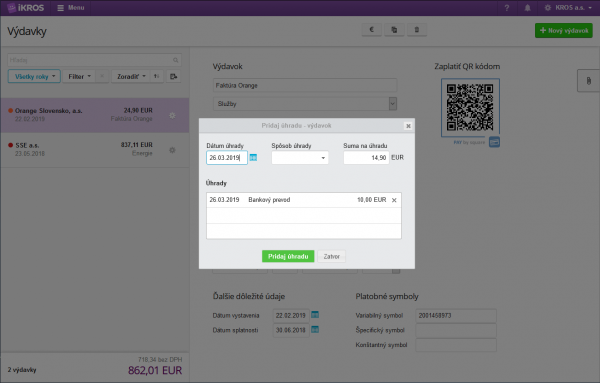This screenshot has width=600, height=383.
Task: Select the SSE a.s. expense row
Action: (95, 150)
